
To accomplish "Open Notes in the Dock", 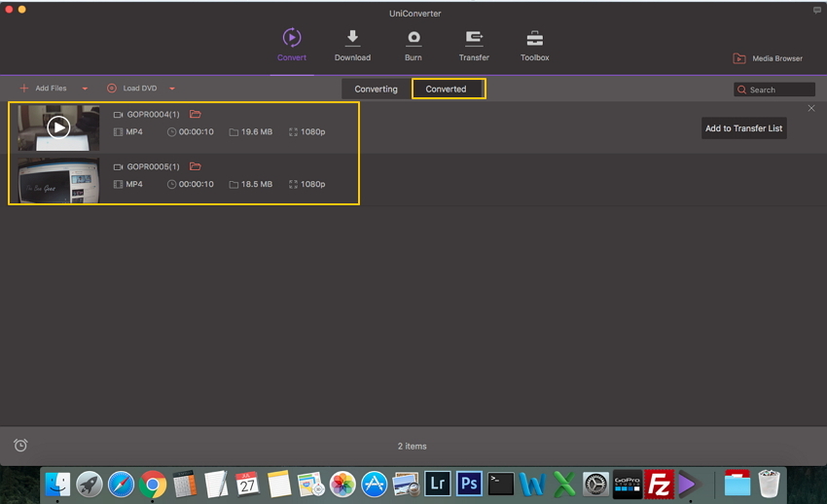I will (279, 484).
